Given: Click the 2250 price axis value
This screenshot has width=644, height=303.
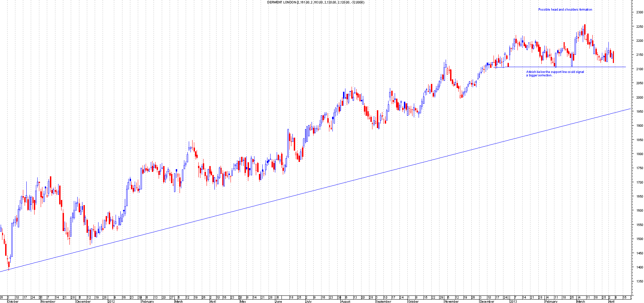Looking at the screenshot, I should click(639, 27).
